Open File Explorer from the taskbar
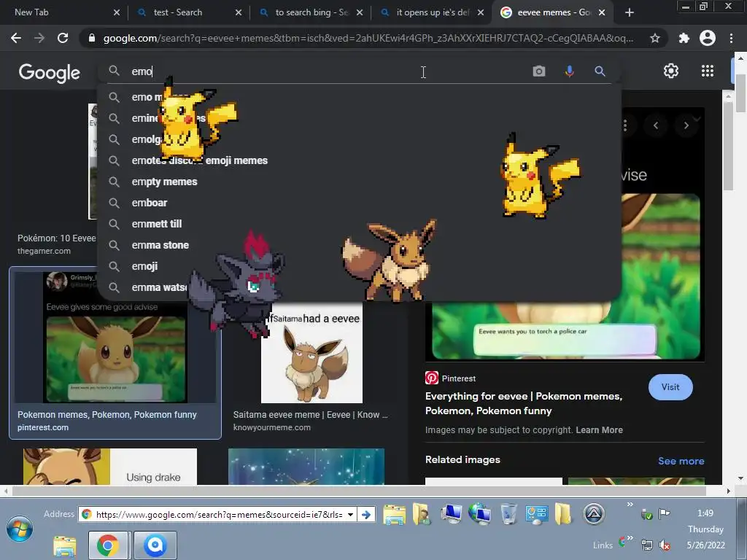This screenshot has width=747, height=560. point(64,545)
